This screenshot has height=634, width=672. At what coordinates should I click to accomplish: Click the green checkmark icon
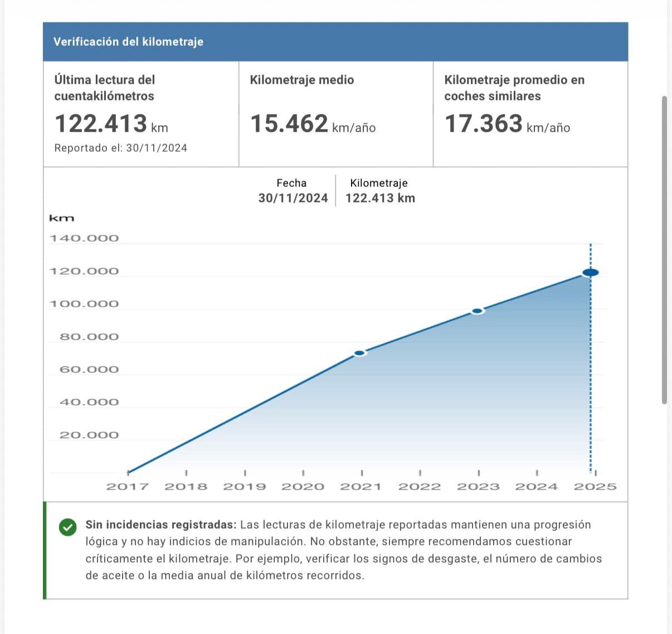click(67, 527)
